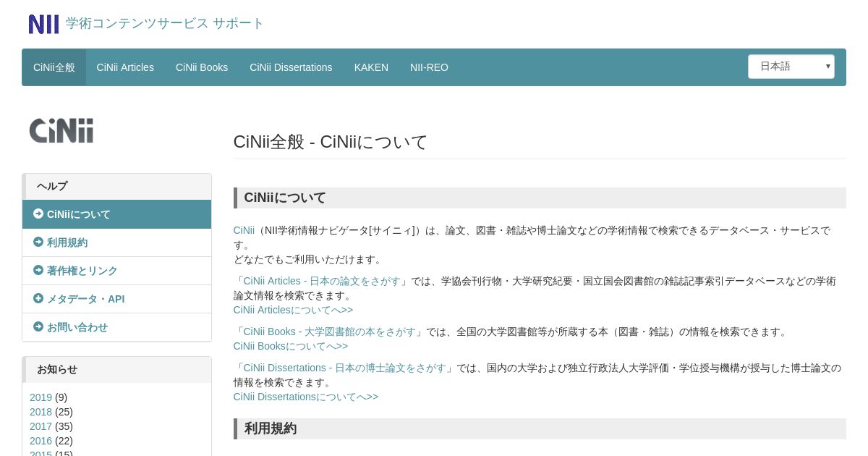The image size is (868, 456).
Task: Click the お知らせ panel heading
Action: point(116,370)
